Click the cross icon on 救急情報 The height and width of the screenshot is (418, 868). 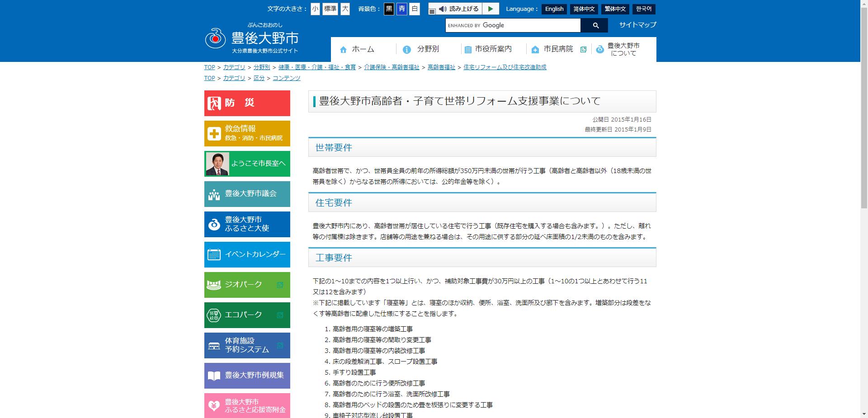point(213,133)
